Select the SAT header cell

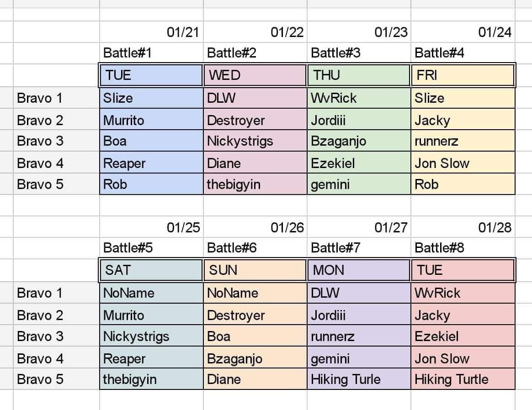pyautogui.click(x=151, y=270)
